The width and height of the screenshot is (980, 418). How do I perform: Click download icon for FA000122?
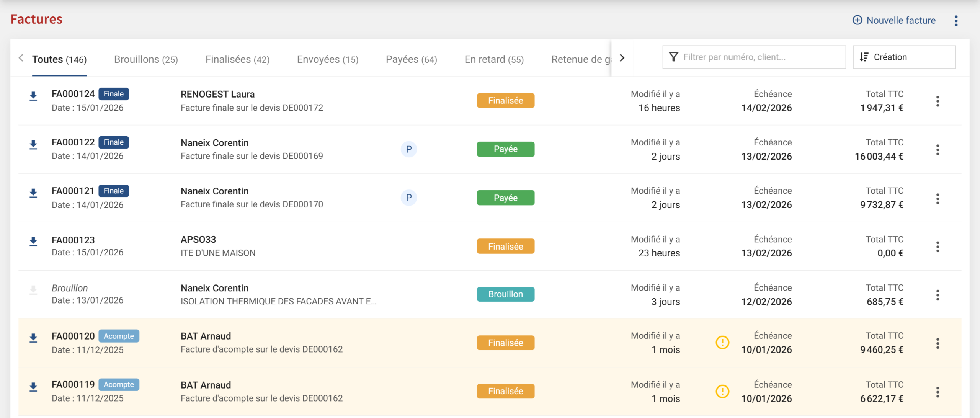click(33, 144)
